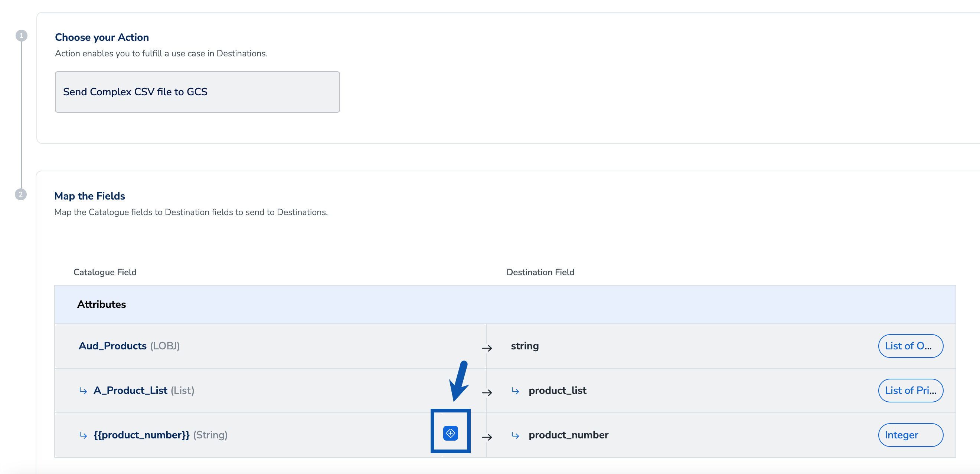980x474 pixels.
Task: Click mapping arrow in Aud_Products row
Action: 487,348
